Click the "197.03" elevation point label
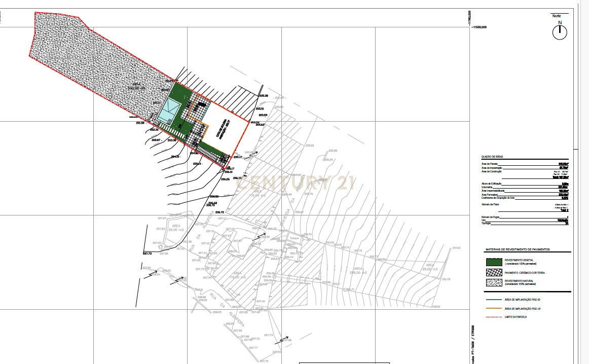 click(x=456, y=248)
